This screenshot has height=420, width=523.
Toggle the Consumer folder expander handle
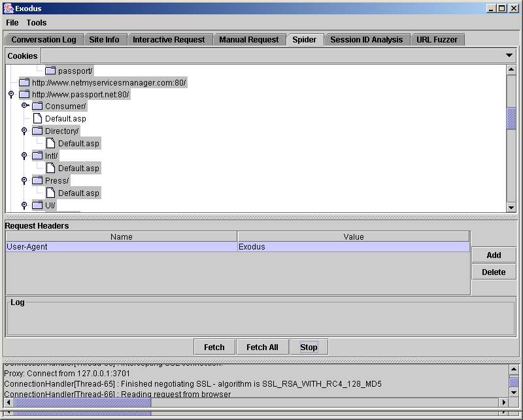click(x=24, y=106)
